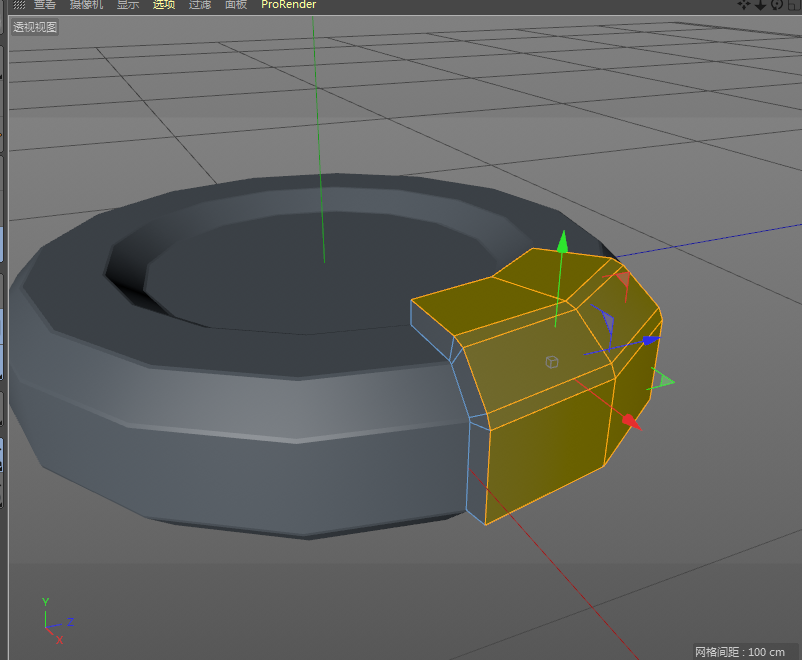Viewport: 802px width, 660px height.
Task: Click the rotate camera circular icon
Action: (777, 5)
